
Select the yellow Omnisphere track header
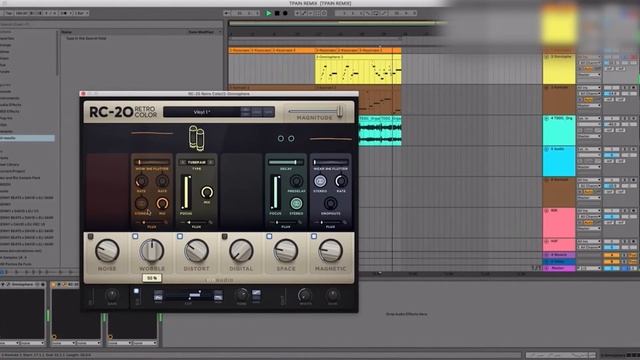point(559,69)
